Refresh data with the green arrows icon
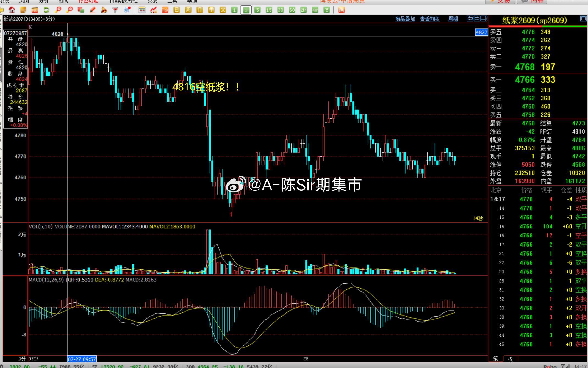The width and height of the screenshot is (588, 368). 46,10
